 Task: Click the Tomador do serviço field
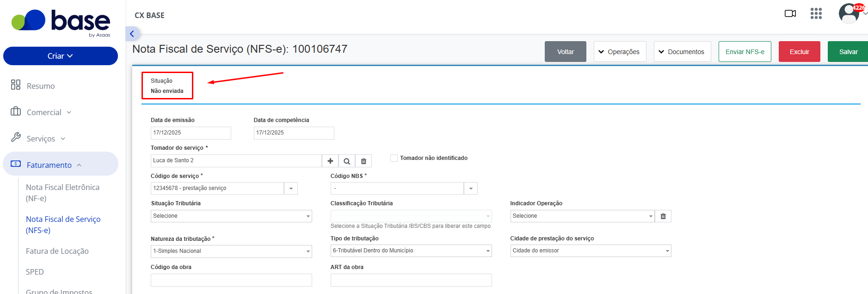pyautogui.click(x=236, y=161)
